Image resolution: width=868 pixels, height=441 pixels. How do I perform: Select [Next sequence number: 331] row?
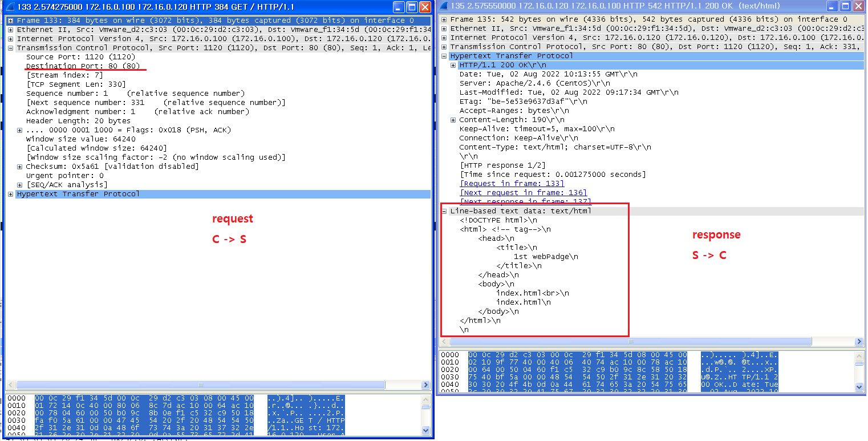tap(156, 103)
